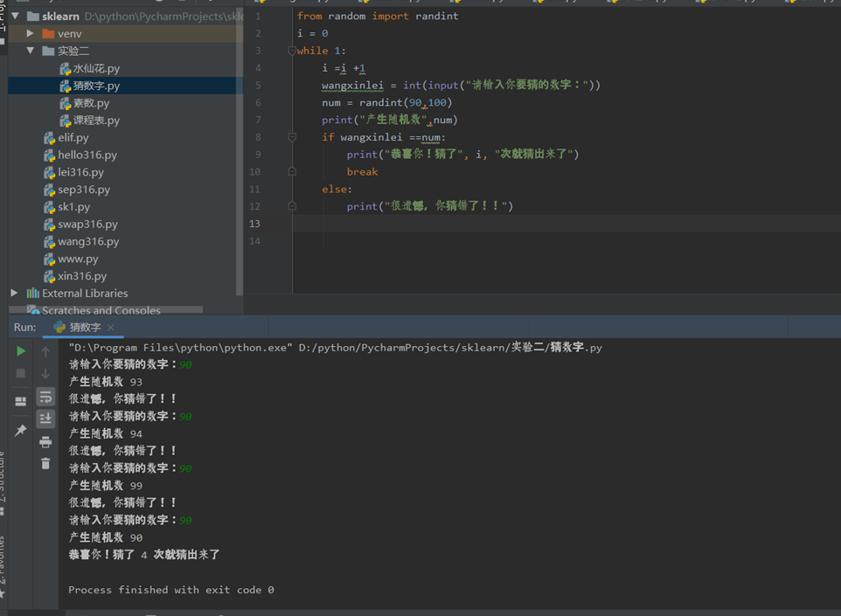
Task: Click 'Process finished with exit code 0'
Action: click(x=171, y=590)
